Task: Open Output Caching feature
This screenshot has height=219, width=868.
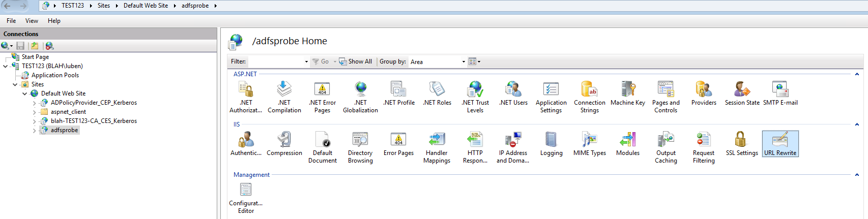Action: (x=666, y=147)
